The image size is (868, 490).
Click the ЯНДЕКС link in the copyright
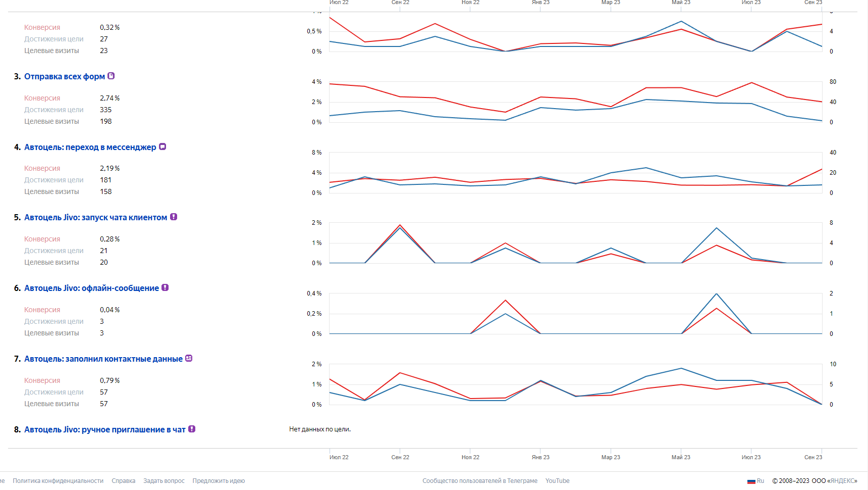(x=843, y=481)
